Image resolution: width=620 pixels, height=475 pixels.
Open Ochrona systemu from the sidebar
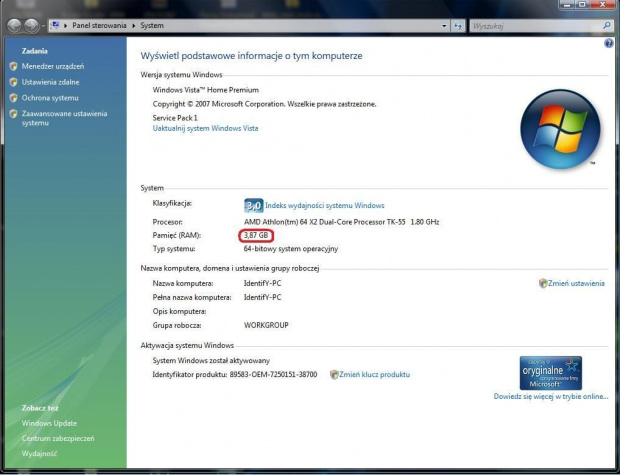pyautogui.click(x=50, y=98)
